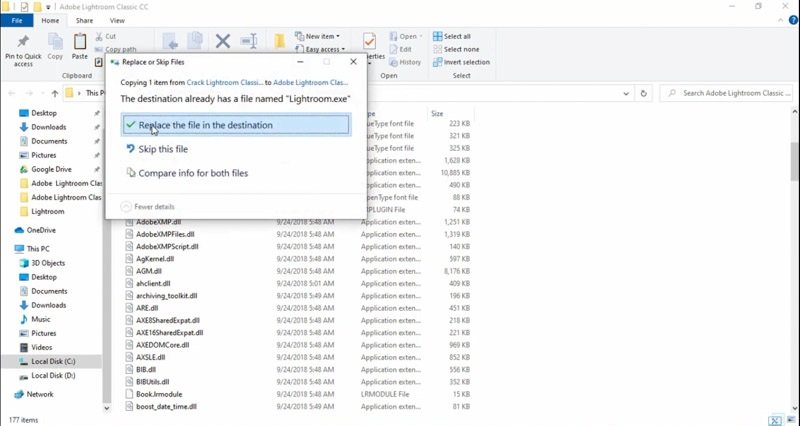The height and width of the screenshot is (426, 800).
Task: Click the Properties checkmark in the Quick Access Toolbar
Action: (24, 7)
